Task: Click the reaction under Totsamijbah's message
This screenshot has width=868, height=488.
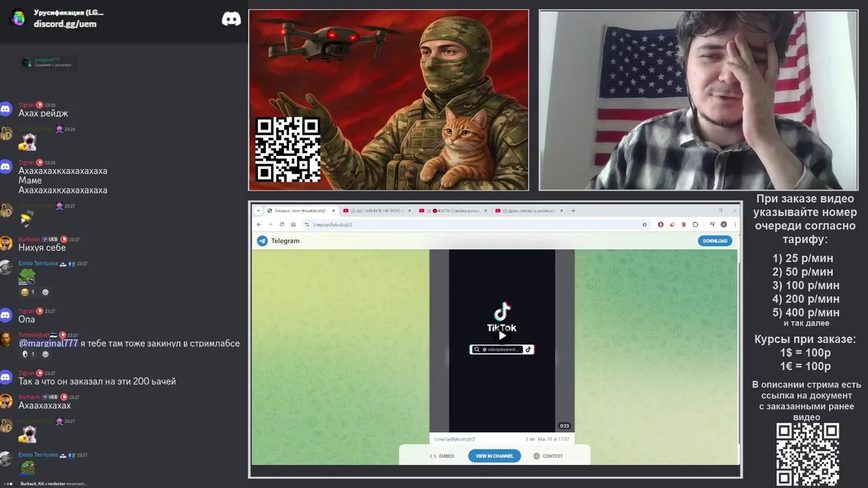Action: pyautogui.click(x=28, y=354)
